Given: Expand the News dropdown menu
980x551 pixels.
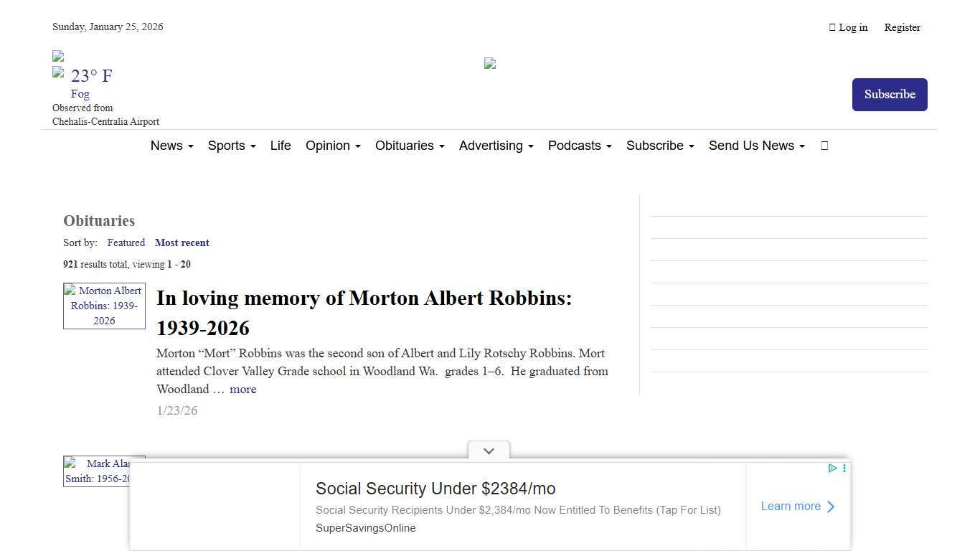Looking at the screenshot, I should point(171,146).
